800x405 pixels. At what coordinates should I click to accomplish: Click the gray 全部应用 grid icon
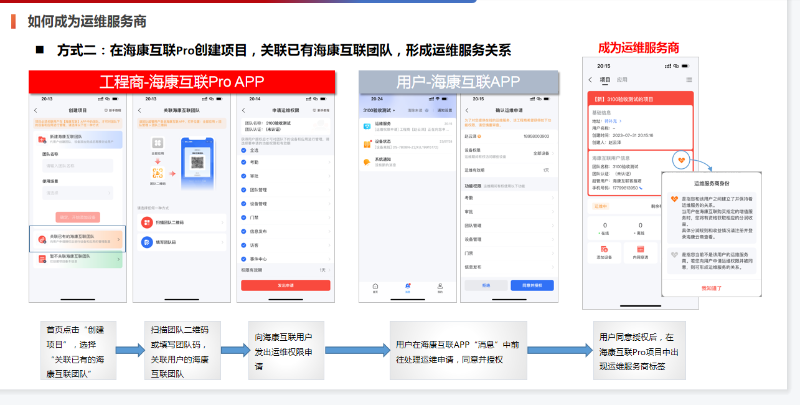click(158, 143)
